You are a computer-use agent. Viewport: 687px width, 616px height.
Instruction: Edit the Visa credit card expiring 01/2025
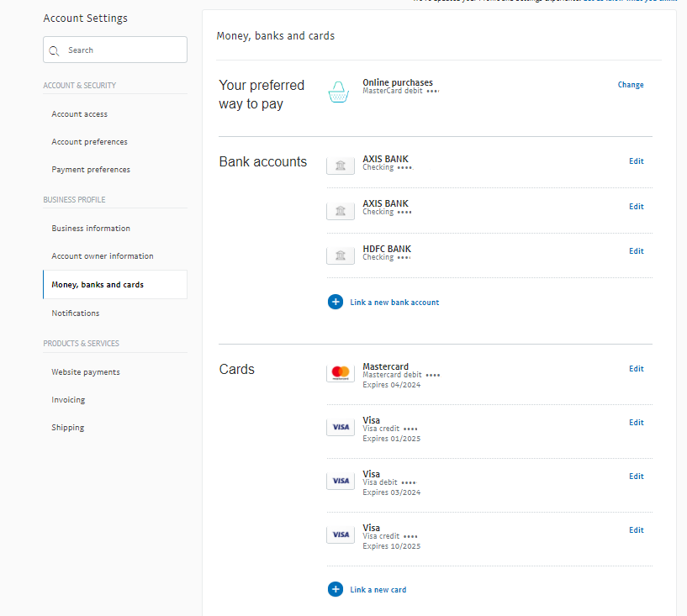pyautogui.click(x=637, y=423)
